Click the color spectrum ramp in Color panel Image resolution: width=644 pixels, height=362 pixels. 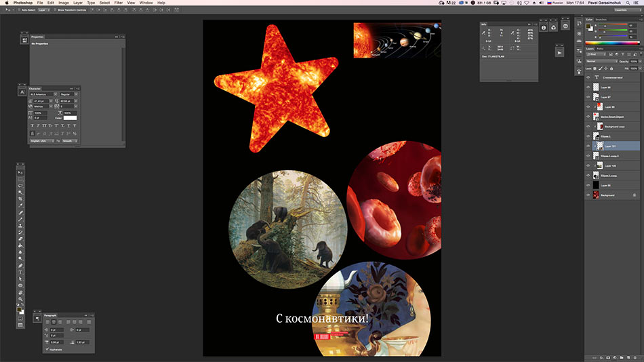click(x=612, y=43)
